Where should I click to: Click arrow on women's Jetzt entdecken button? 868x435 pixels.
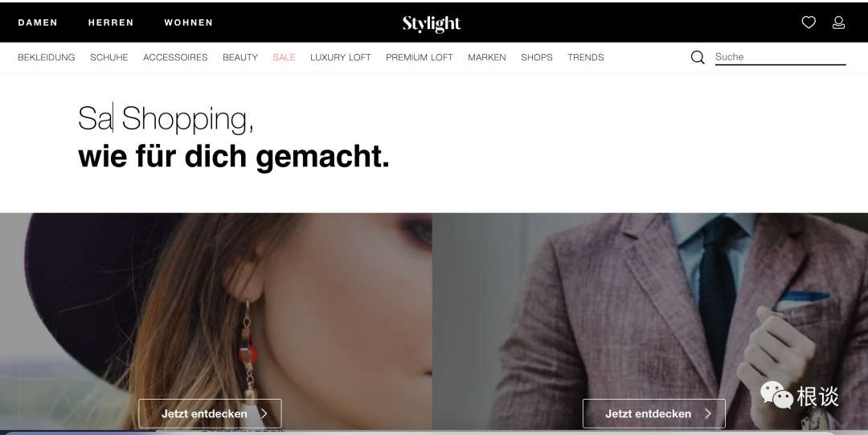pos(264,413)
